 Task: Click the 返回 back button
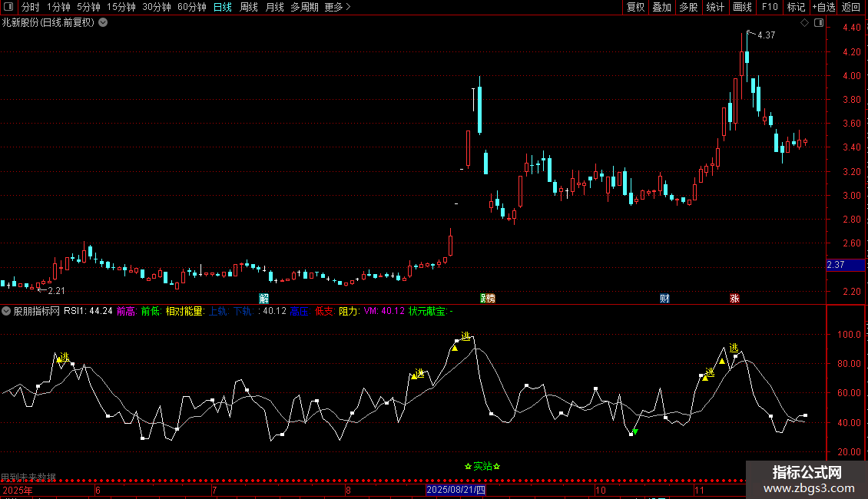click(x=851, y=7)
